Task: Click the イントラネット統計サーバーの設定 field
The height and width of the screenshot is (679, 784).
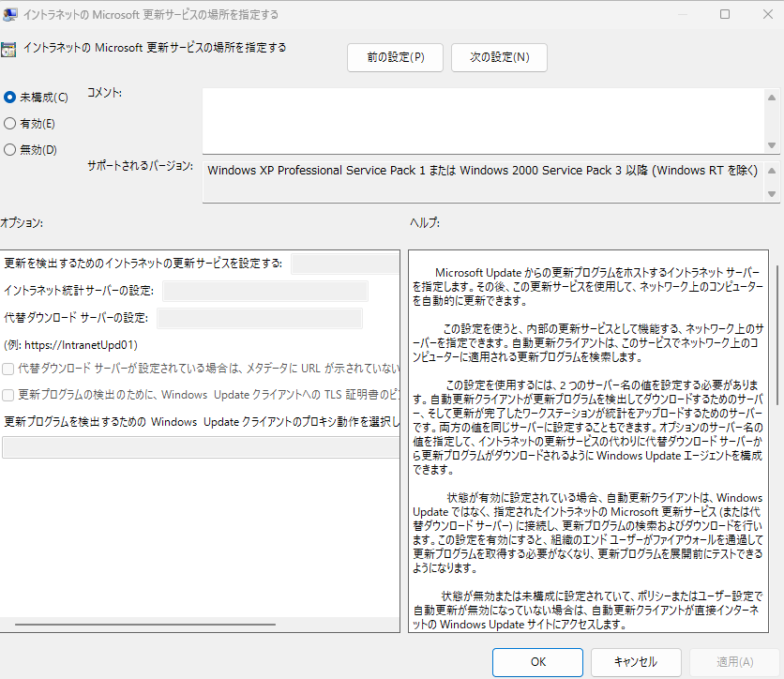Action: [x=265, y=291]
